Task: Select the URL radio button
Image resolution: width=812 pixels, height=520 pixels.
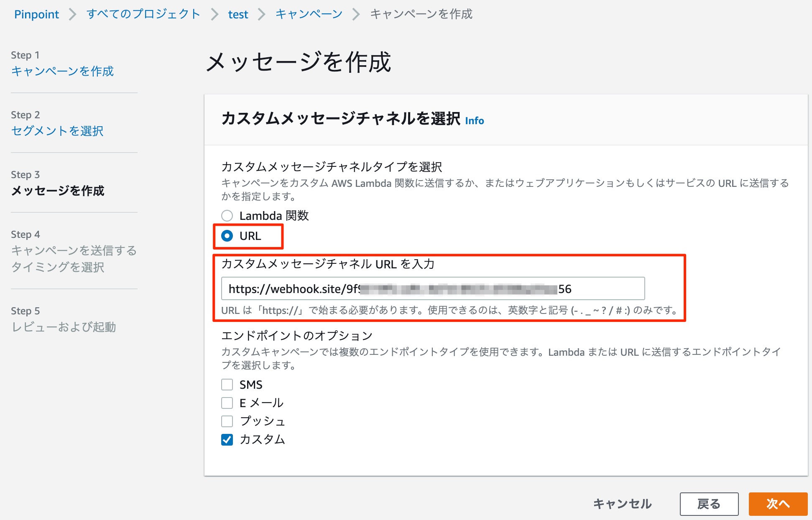Action: pos(227,236)
